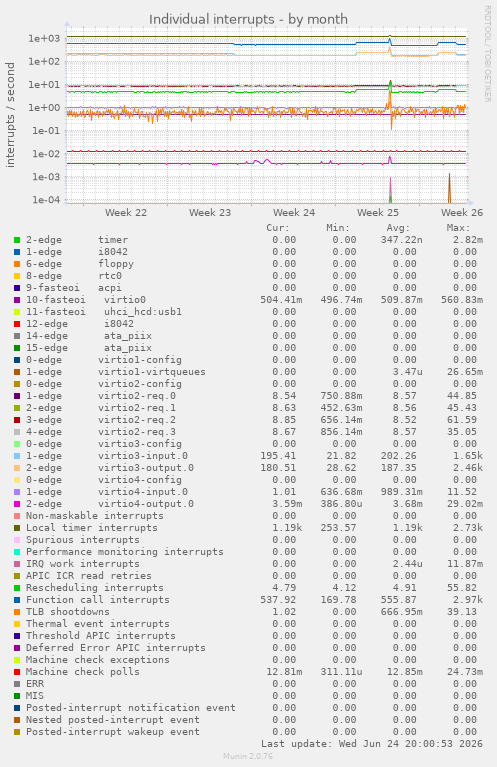Click the Week 22 axis label

[126, 213]
